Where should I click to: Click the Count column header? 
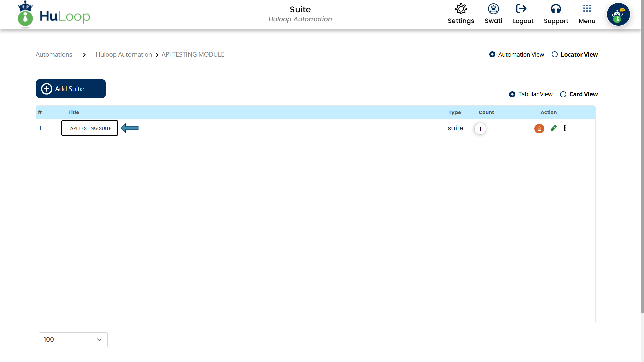coord(486,112)
